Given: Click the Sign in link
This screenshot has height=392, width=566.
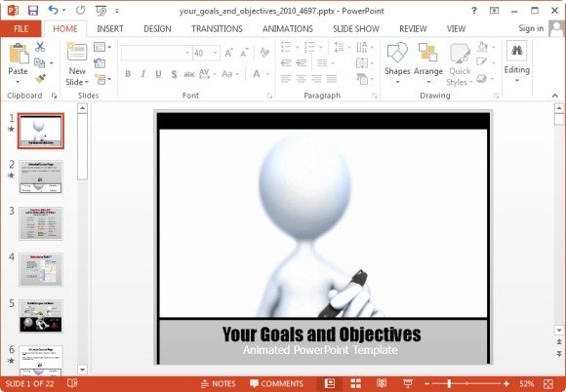Looking at the screenshot, I should tap(531, 28).
